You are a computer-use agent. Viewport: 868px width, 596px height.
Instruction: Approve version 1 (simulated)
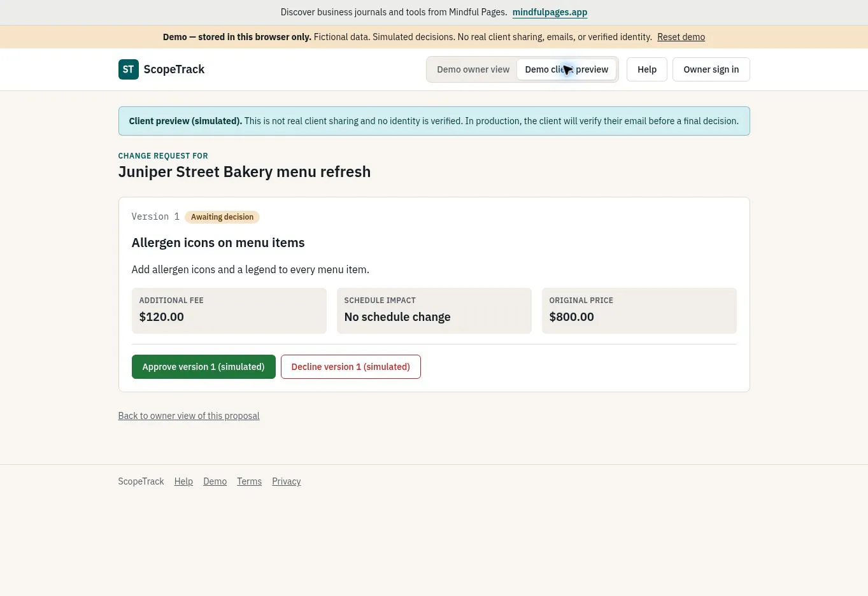tap(204, 367)
